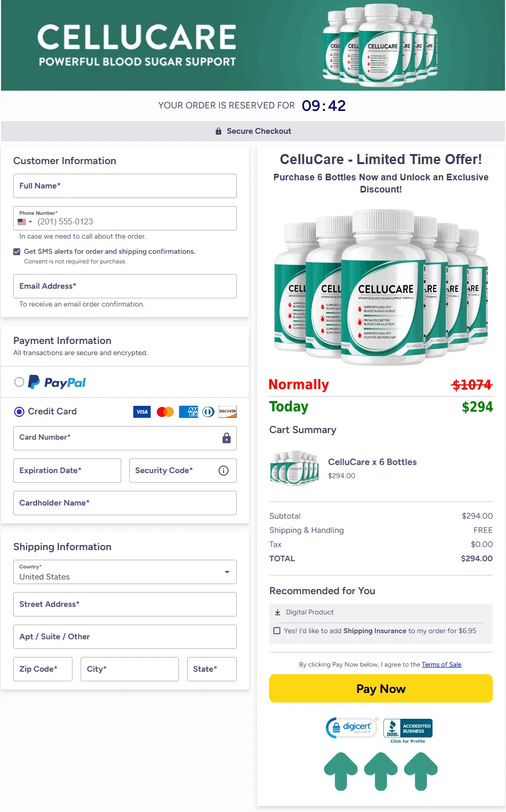Click the Secure Checkout lock icon

(x=219, y=131)
